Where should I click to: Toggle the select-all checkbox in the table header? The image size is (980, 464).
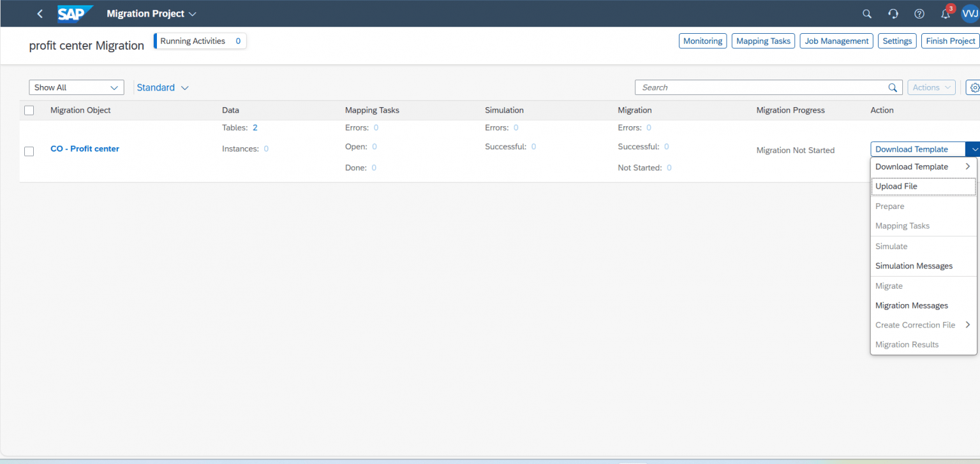click(x=29, y=110)
